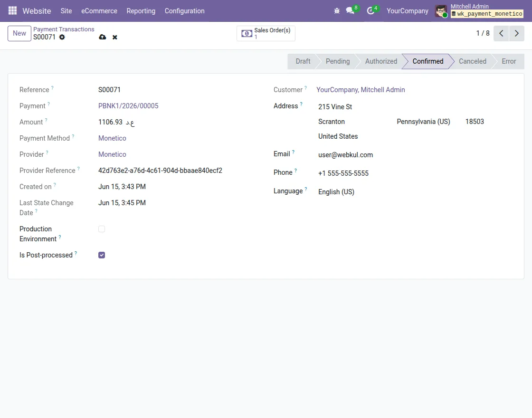The image size is (532, 418).
Task: Go back to Payment Transactions breadcrumb
Action: (64, 29)
